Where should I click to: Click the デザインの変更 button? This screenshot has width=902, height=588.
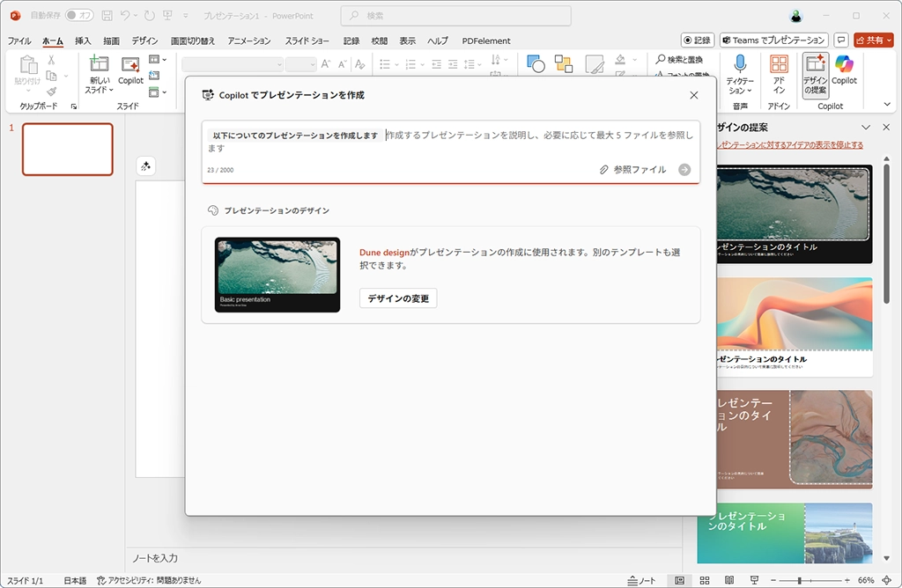pos(398,298)
